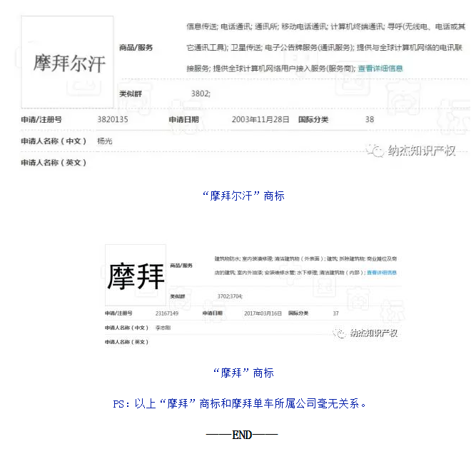The height and width of the screenshot is (454, 476).
Task: Click the 摩拜尔汗 trademark image thumbnail
Action: pyautogui.click(x=67, y=62)
